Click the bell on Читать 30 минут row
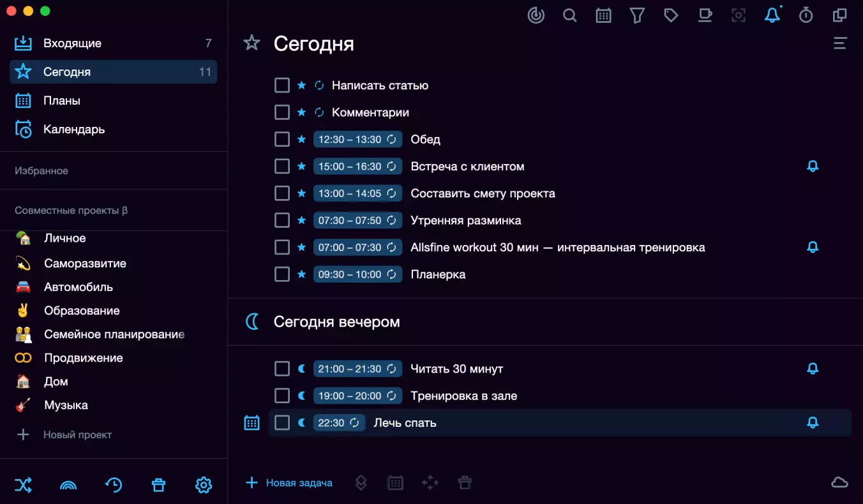 pos(813,369)
